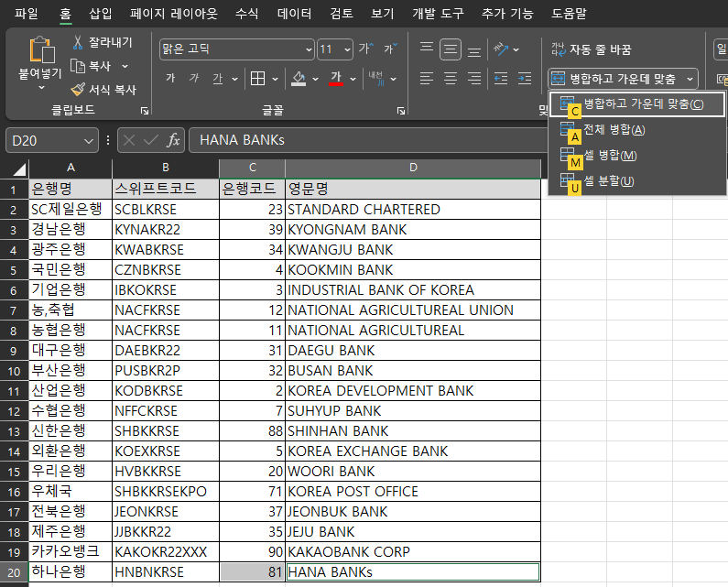The width and height of the screenshot is (728, 587).
Task: Expand underline style dropdown arrow
Action: click(234, 79)
